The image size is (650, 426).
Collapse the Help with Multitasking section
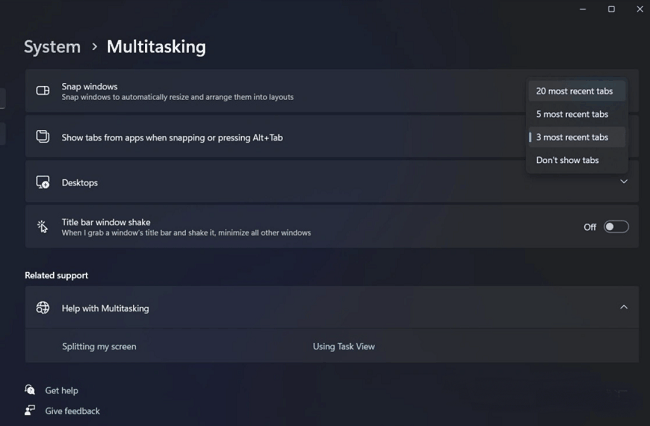pos(624,308)
